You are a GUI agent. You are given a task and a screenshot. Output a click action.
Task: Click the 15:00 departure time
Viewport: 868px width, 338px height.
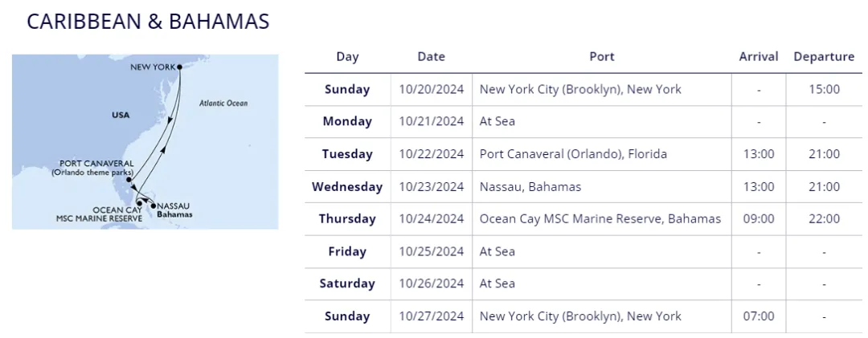(825, 89)
